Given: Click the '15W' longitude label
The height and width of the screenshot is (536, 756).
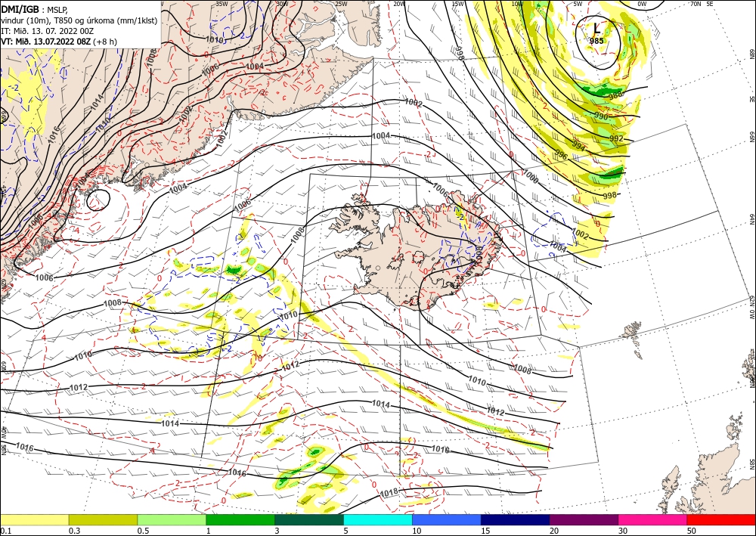Looking at the screenshot, I should point(458,4).
